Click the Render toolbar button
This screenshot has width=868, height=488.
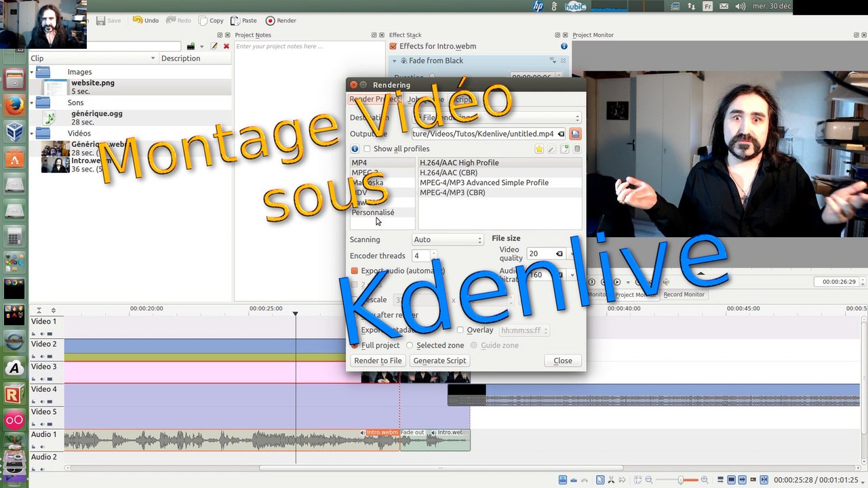tap(281, 20)
